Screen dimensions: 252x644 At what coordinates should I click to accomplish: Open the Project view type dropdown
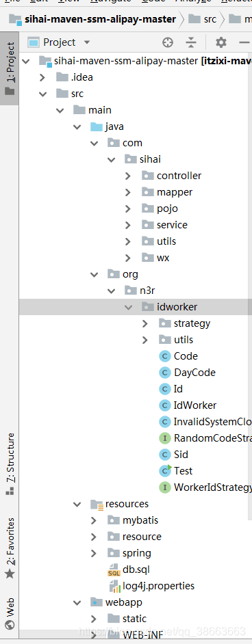tap(87, 42)
